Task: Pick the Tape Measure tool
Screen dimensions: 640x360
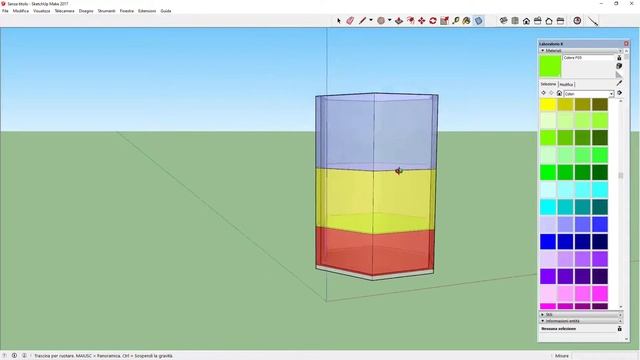Action: click(456, 20)
